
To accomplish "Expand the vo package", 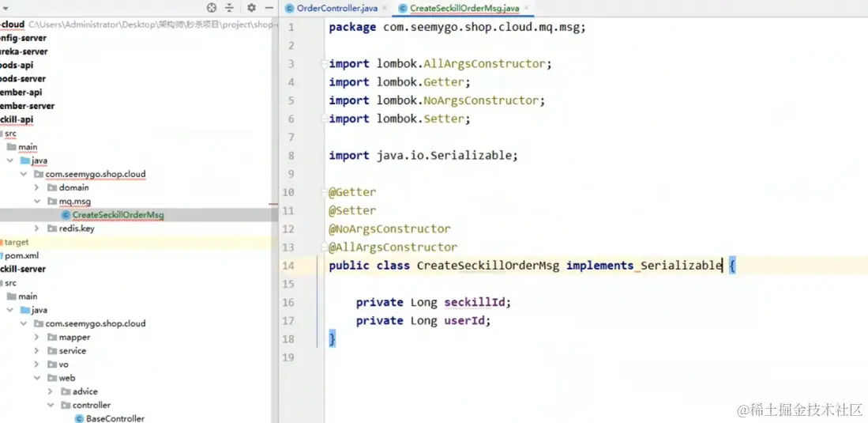I will pyautogui.click(x=36, y=364).
